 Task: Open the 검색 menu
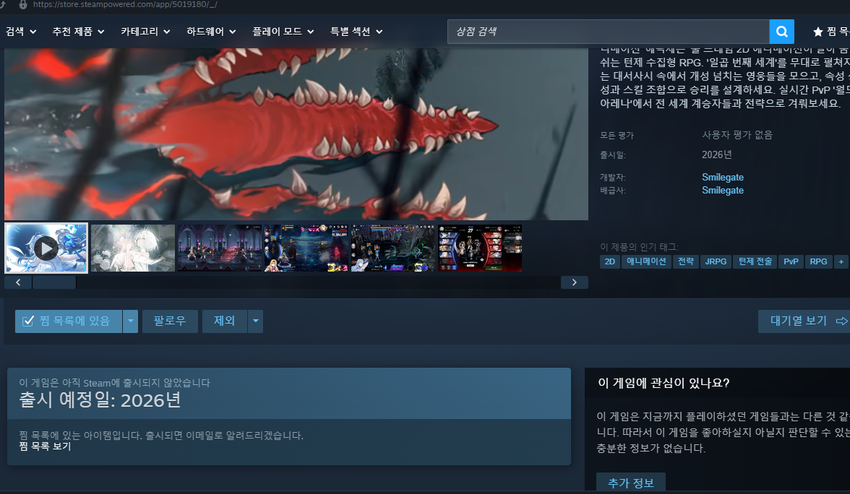[x=21, y=31]
